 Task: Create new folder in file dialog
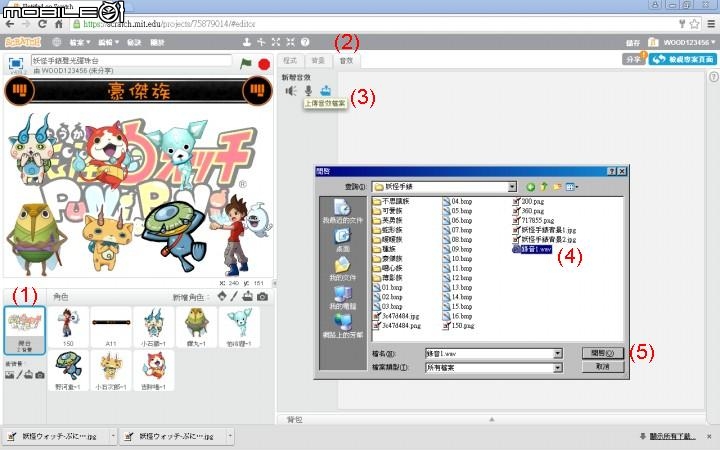[x=557, y=187]
